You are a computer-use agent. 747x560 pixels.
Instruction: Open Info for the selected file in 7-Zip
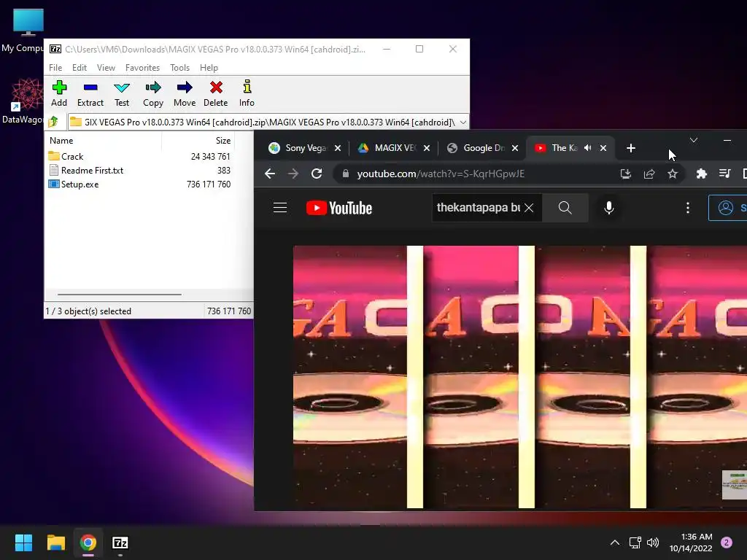(x=247, y=94)
